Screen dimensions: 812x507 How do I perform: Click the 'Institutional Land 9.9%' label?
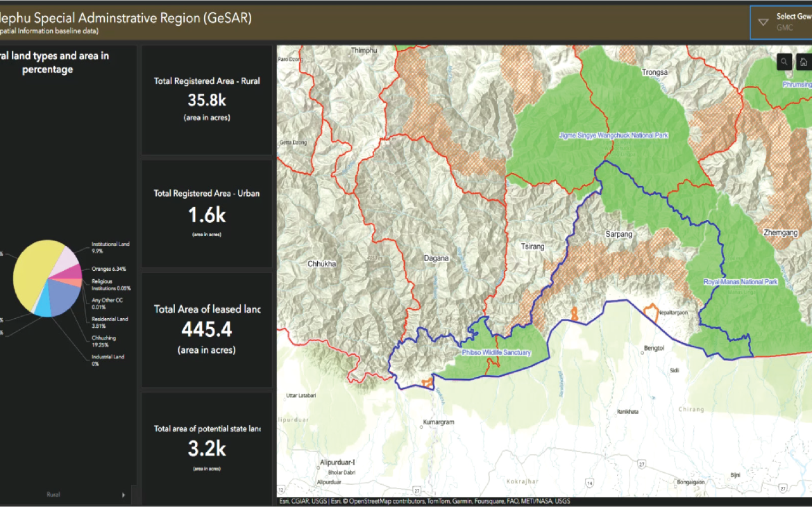click(110, 247)
